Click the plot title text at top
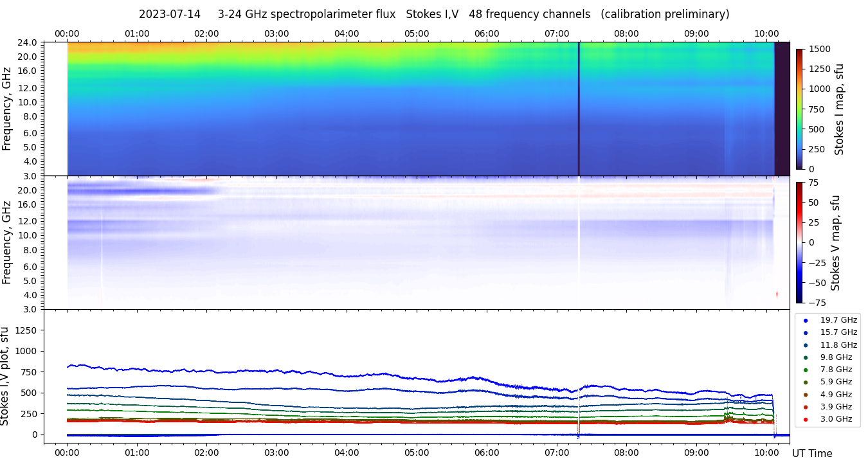 (434, 14)
